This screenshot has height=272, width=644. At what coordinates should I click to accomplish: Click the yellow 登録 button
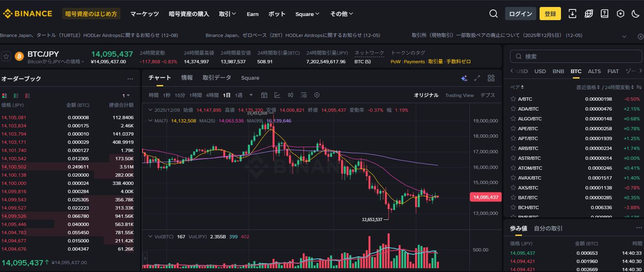[x=550, y=14]
